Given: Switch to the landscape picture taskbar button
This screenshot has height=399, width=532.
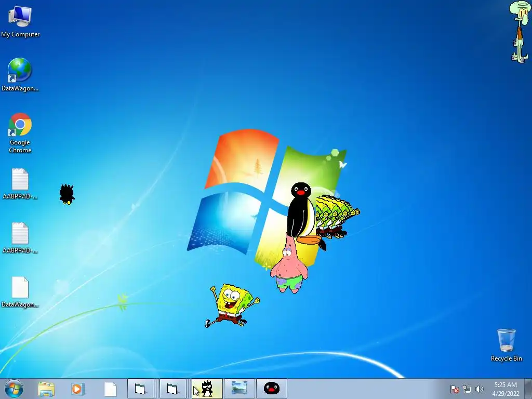Looking at the screenshot, I should [x=239, y=389].
